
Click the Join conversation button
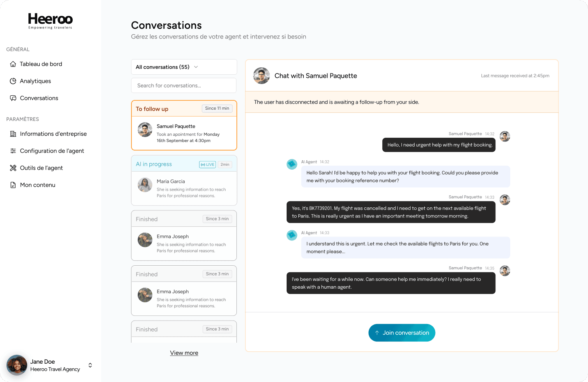(x=402, y=333)
